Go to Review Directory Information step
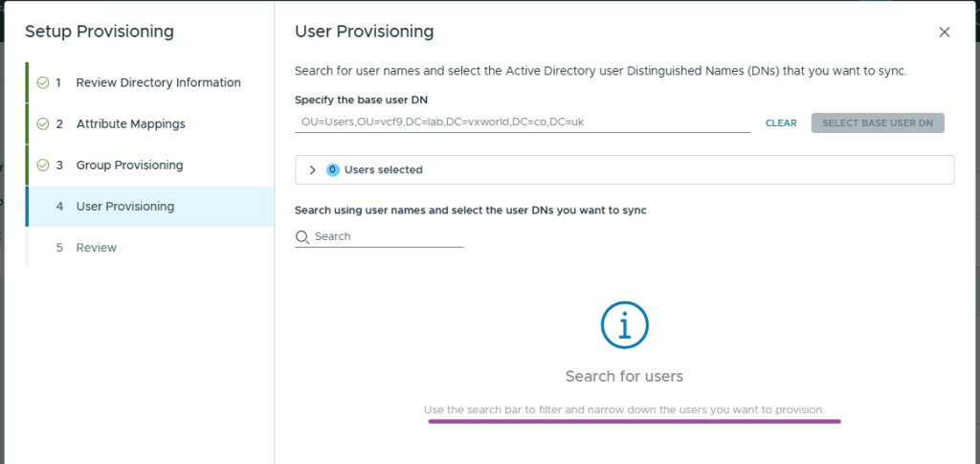 pyautogui.click(x=158, y=82)
